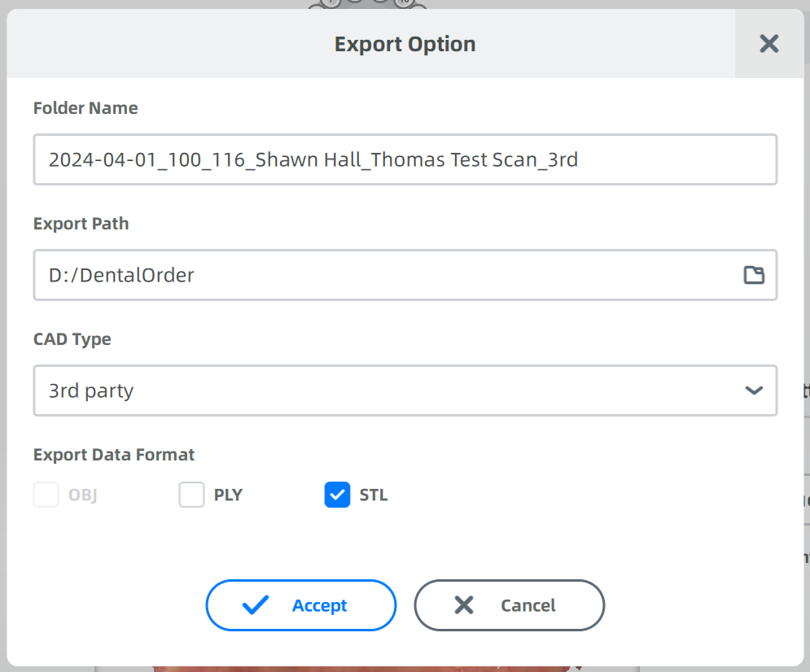Open the folder browse icon in Export Path

click(x=754, y=275)
